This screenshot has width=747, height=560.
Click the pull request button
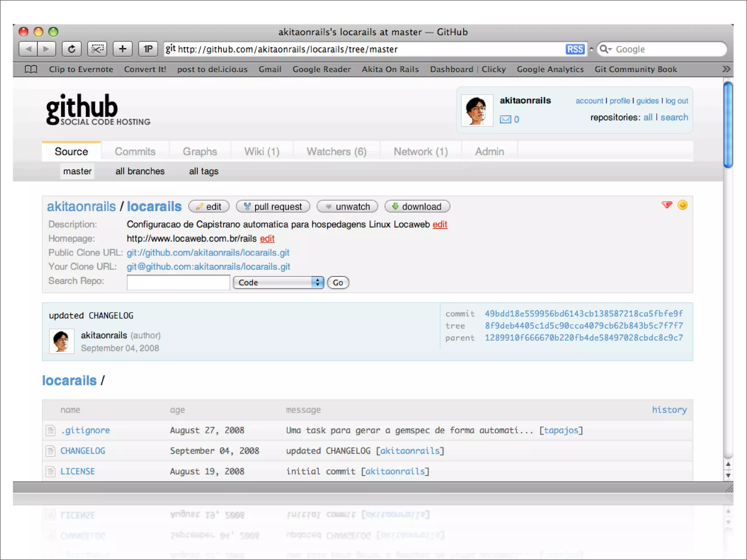[x=273, y=207]
